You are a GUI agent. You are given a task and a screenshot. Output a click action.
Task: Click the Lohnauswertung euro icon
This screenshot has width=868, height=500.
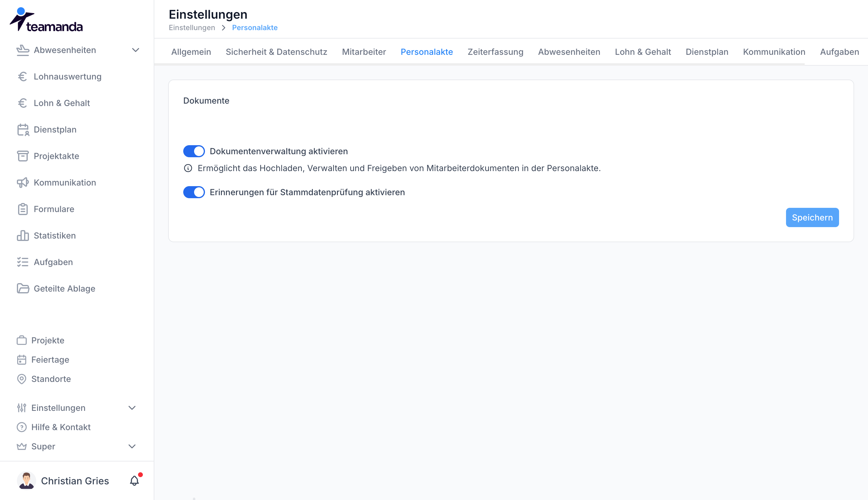coord(23,77)
